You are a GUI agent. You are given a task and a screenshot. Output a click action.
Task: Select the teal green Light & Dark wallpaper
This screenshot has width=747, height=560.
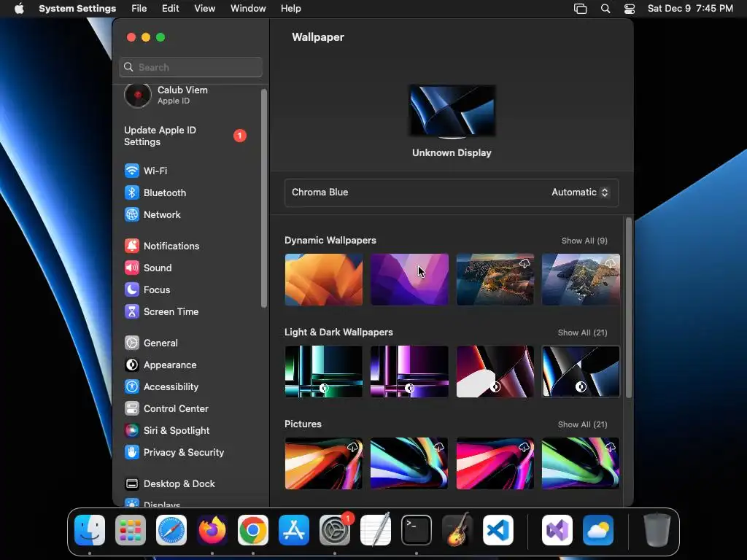pos(323,371)
